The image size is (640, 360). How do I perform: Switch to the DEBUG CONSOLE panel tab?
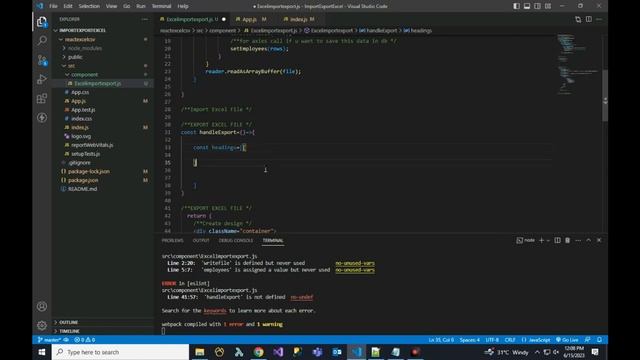(x=236, y=240)
